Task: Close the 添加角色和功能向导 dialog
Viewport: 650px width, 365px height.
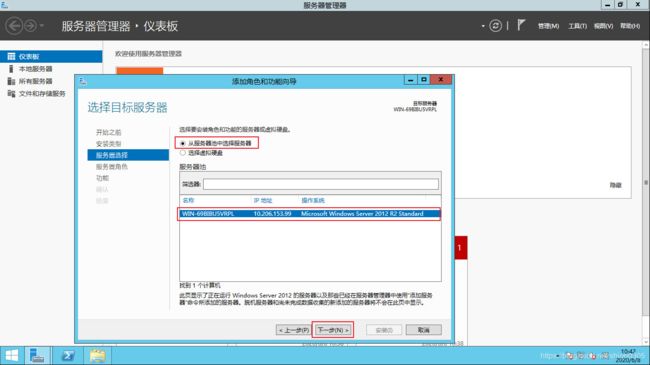Action: [441, 80]
